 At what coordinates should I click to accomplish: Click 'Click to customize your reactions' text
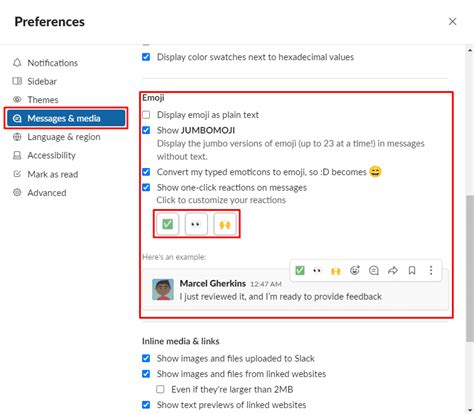(221, 200)
